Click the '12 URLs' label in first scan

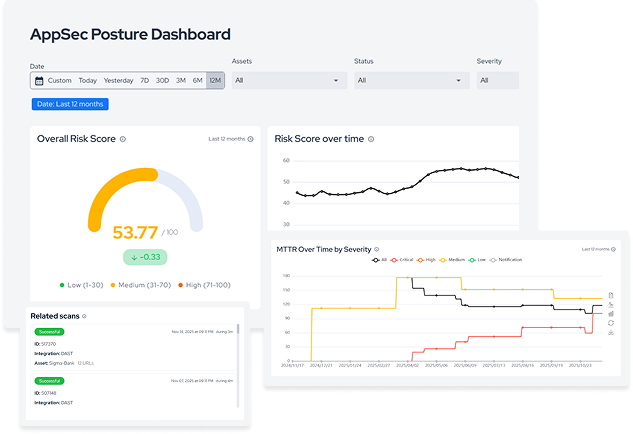tap(86, 363)
